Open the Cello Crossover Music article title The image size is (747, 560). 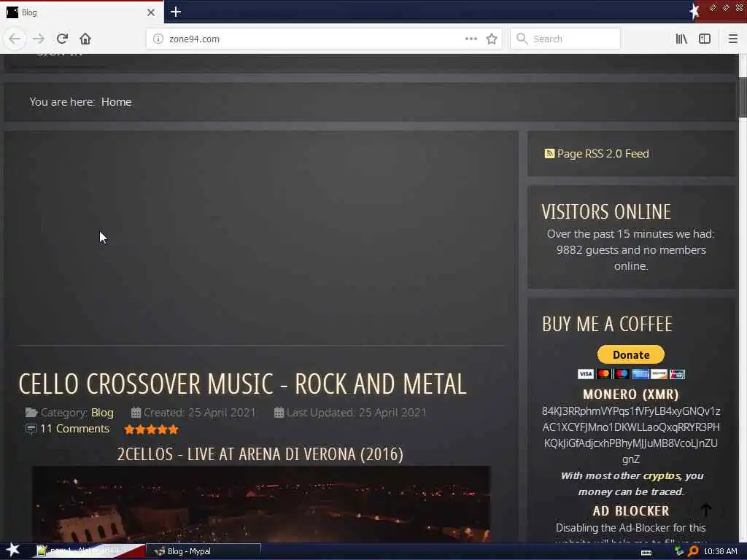click(242, 384)
